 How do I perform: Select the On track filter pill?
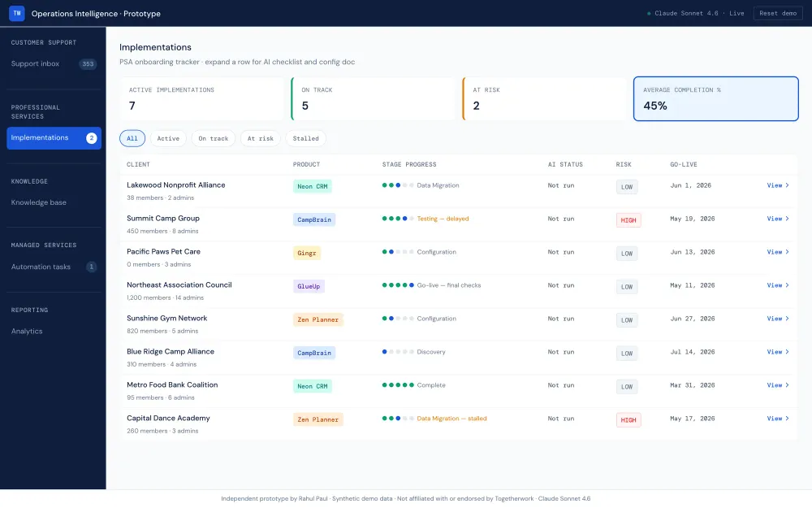point(214,138)
